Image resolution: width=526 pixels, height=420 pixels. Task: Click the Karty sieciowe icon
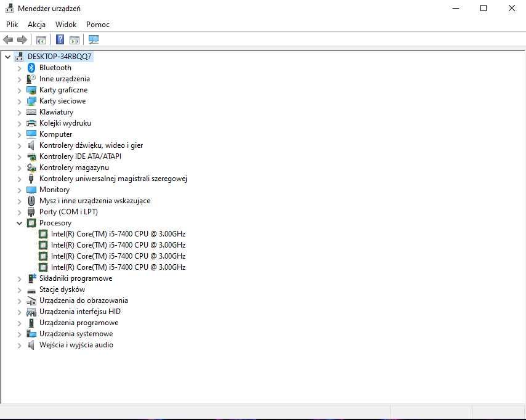click(31, 101)
